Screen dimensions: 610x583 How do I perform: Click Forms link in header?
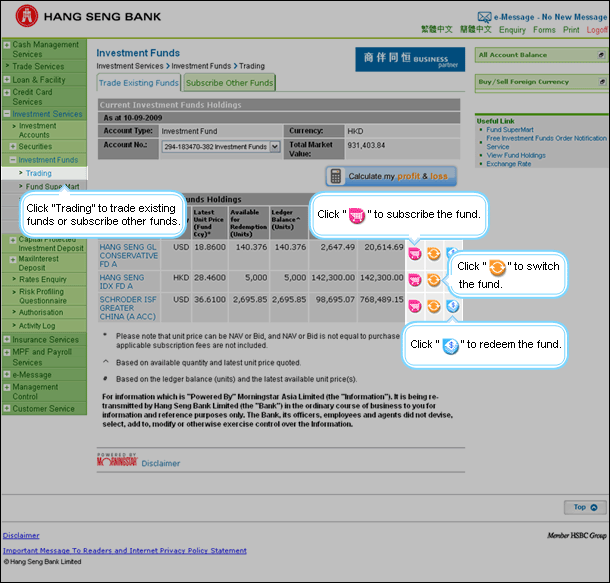coord(544,30)
